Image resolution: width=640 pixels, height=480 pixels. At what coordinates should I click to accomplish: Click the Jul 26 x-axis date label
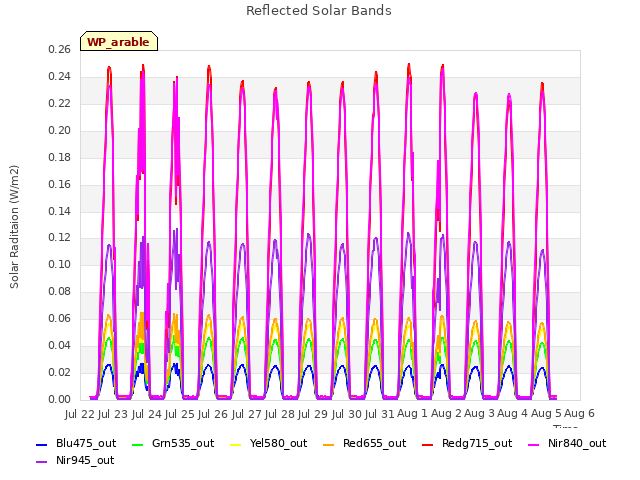pos(213,414)
